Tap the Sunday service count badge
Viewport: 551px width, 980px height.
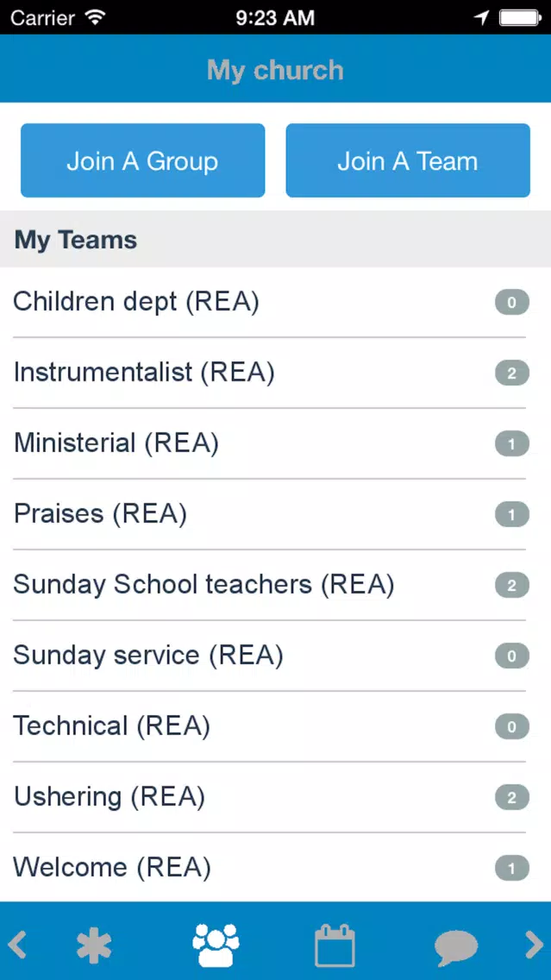tap(511, 656)
